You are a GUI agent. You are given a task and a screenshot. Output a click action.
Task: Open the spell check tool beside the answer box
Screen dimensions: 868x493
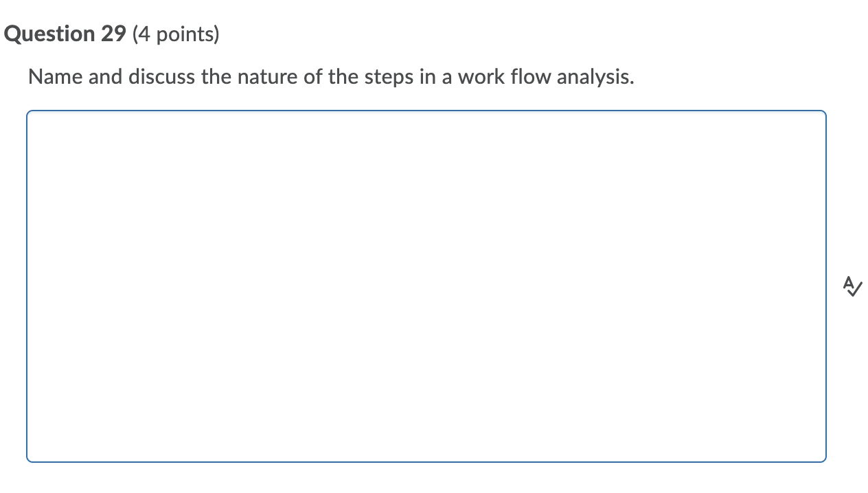852,287
